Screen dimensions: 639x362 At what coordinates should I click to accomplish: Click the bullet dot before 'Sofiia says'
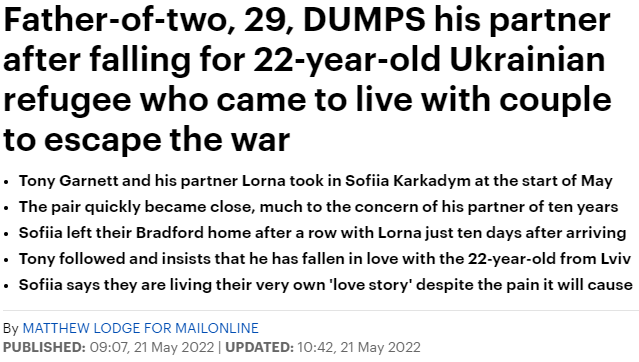(x=6, y=286)
